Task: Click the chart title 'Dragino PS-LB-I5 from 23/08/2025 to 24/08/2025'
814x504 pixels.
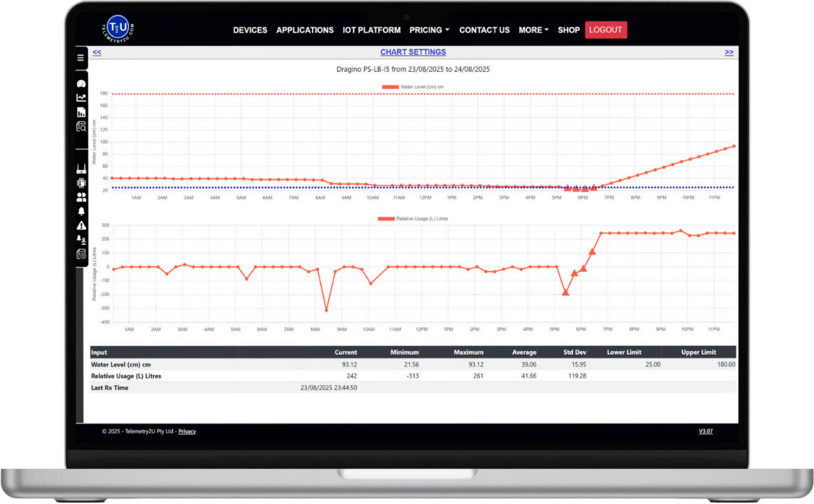Action: 413,69
